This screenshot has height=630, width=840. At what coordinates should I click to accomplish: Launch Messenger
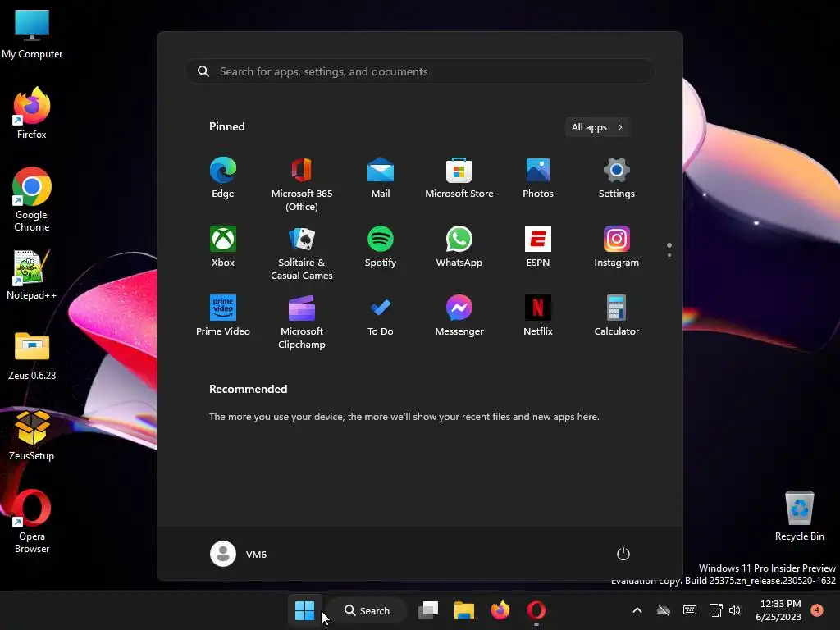pyautogui.click(x=459, y=316)
